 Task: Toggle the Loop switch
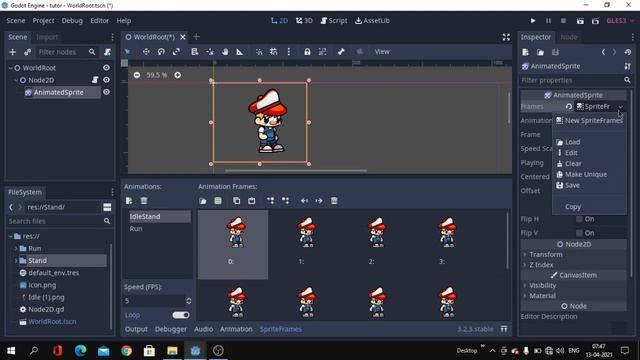(180, 315)
